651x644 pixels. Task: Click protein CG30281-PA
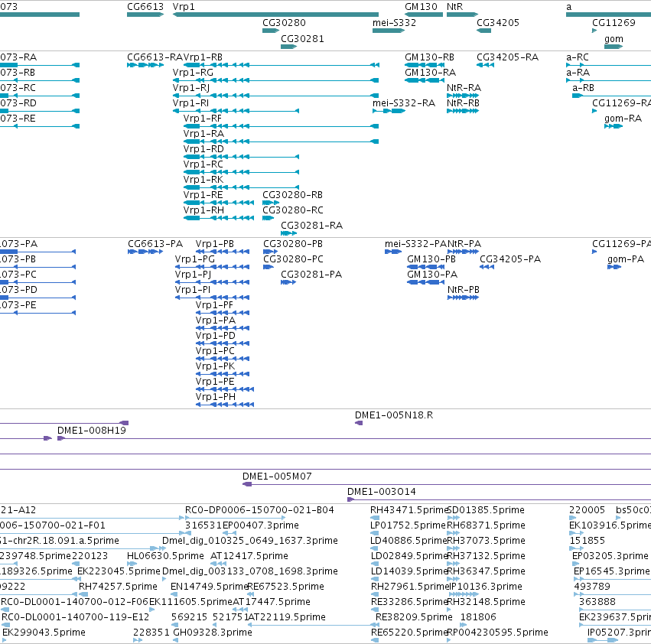tap(288, 282)
